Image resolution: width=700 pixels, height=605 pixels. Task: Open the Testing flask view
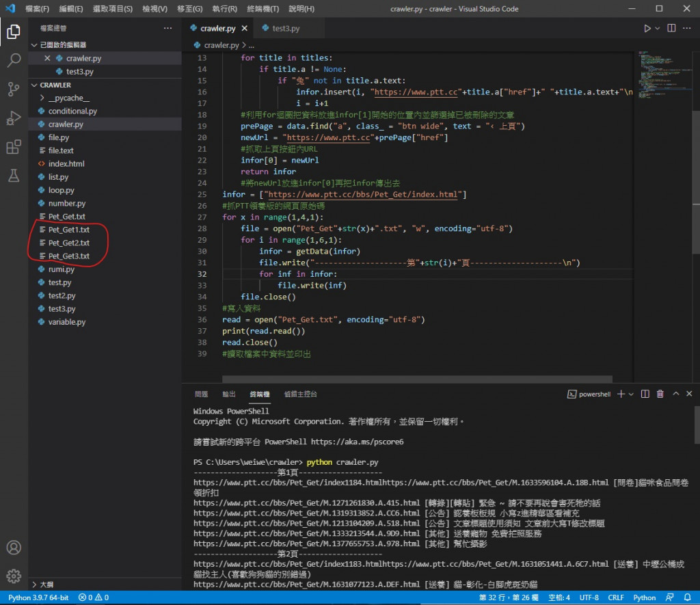14,176
